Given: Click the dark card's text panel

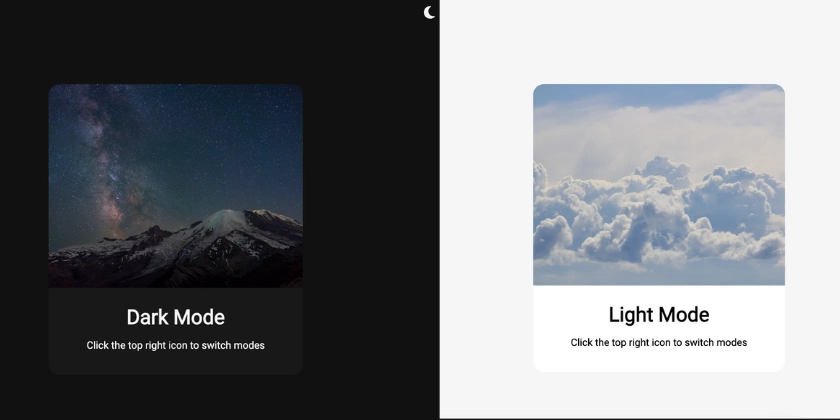Looking at the screenshot, I should click(176, 331).
